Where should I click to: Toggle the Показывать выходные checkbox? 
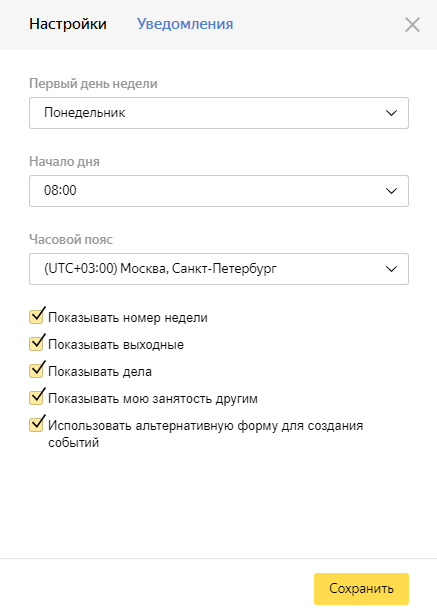coord(36,343)
